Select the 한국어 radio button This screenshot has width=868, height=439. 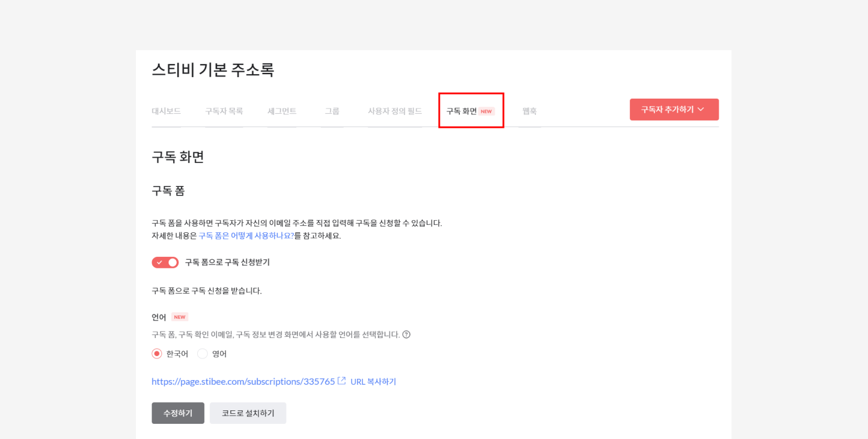tap(156, 354)
